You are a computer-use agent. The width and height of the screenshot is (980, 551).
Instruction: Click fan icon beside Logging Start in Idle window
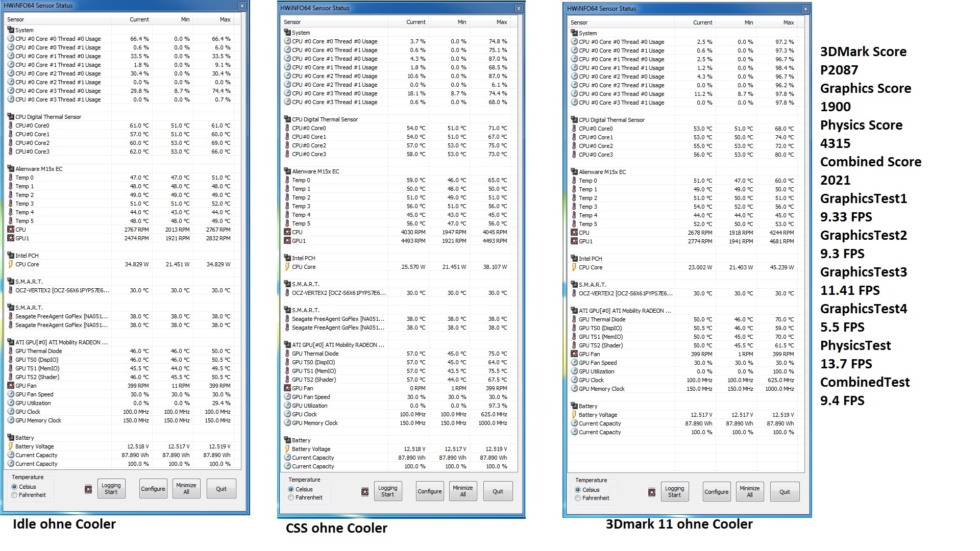coord(88,489)
